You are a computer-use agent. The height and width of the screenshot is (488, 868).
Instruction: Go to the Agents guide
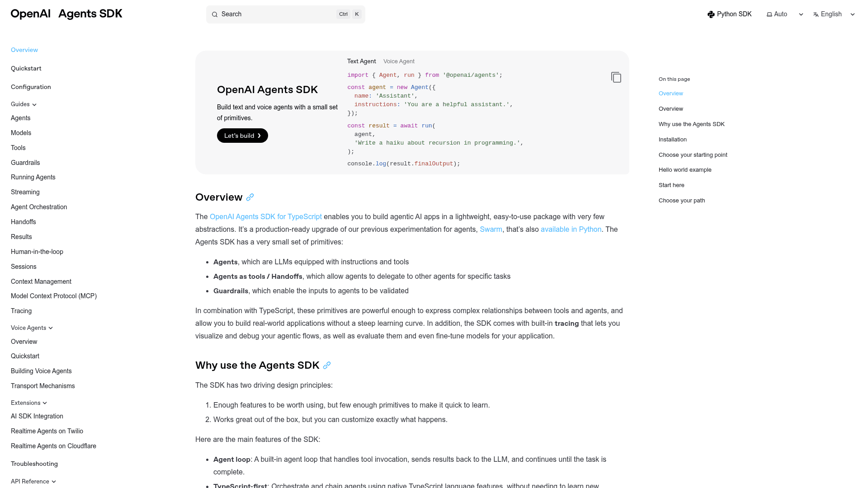21,118
